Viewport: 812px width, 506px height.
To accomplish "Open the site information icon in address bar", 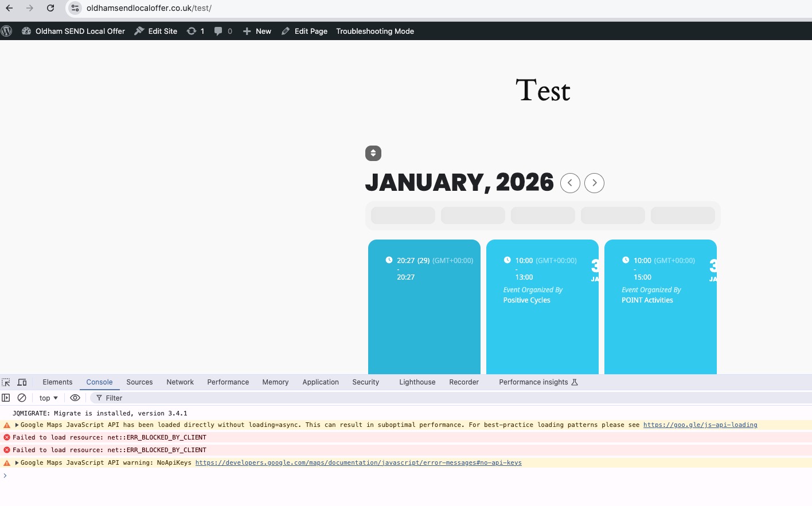I will point(75,8).
